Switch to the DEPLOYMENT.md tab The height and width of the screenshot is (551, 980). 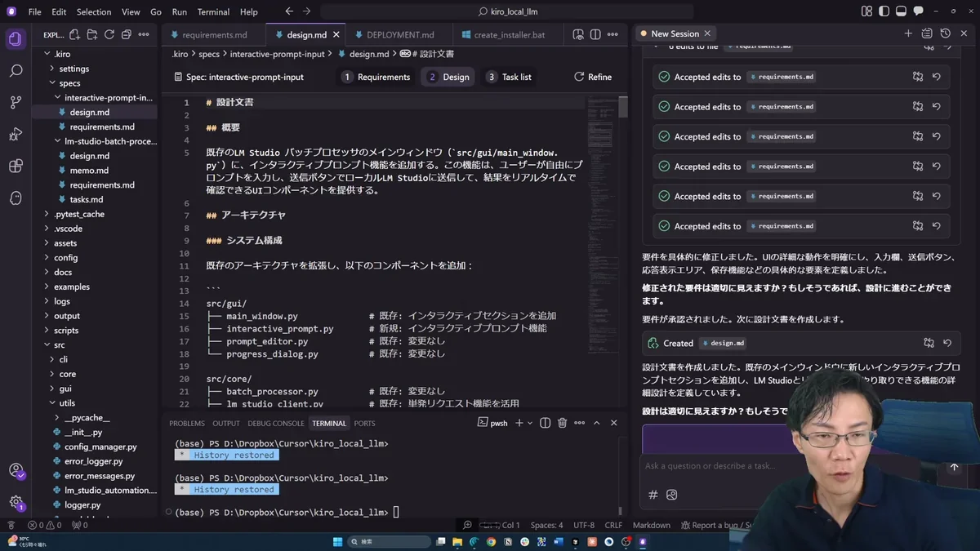pyautogui.click(x=399, y=35)
